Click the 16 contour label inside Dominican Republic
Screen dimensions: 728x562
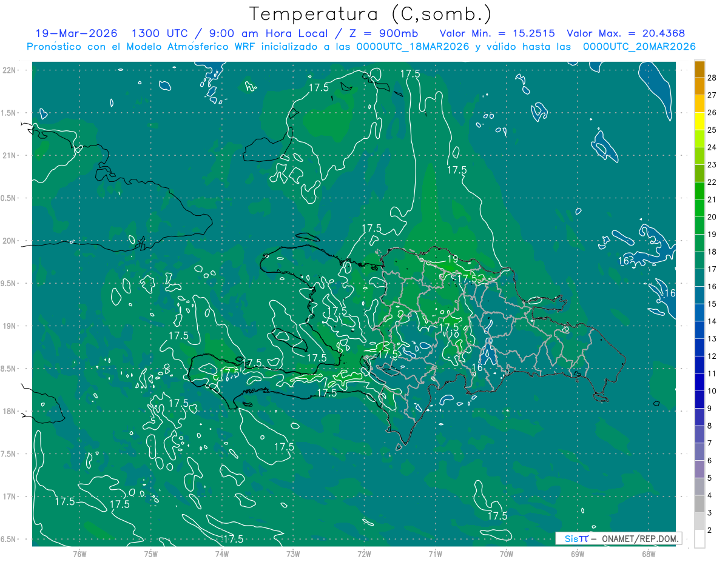[x=477, y=367]
